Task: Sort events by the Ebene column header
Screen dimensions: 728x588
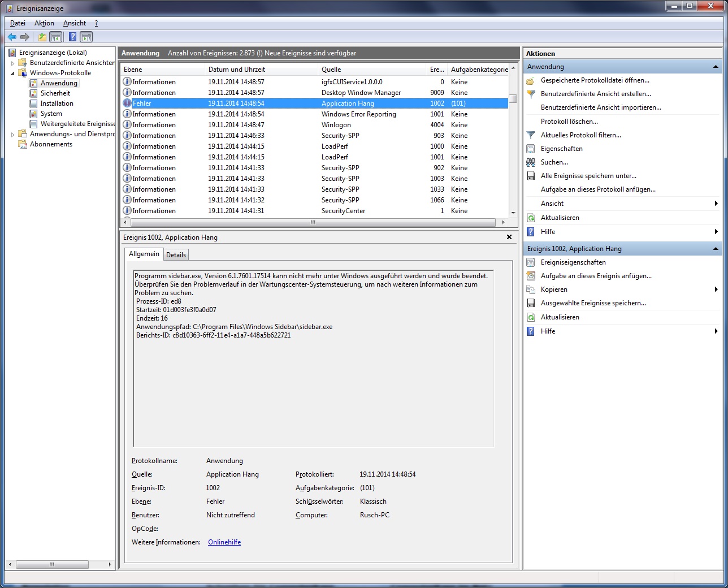Action: pos(163,70)
